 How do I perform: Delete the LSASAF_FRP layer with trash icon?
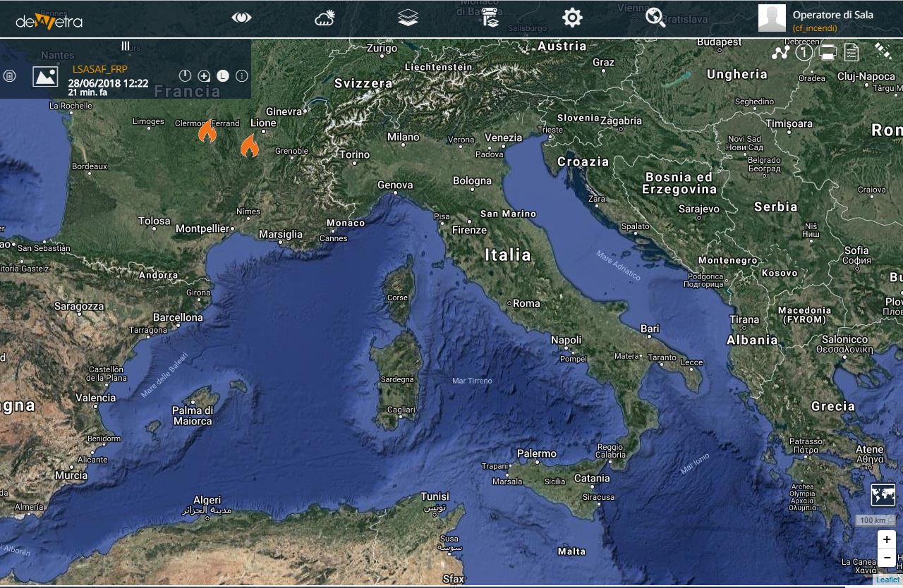[x=9, y=75]
